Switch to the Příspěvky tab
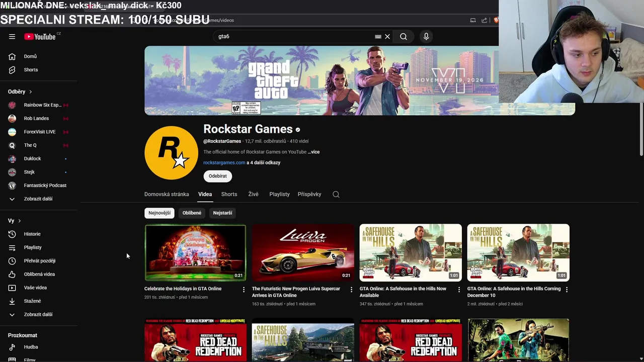The width and height of the screenshot is (644, 362). 309,195
